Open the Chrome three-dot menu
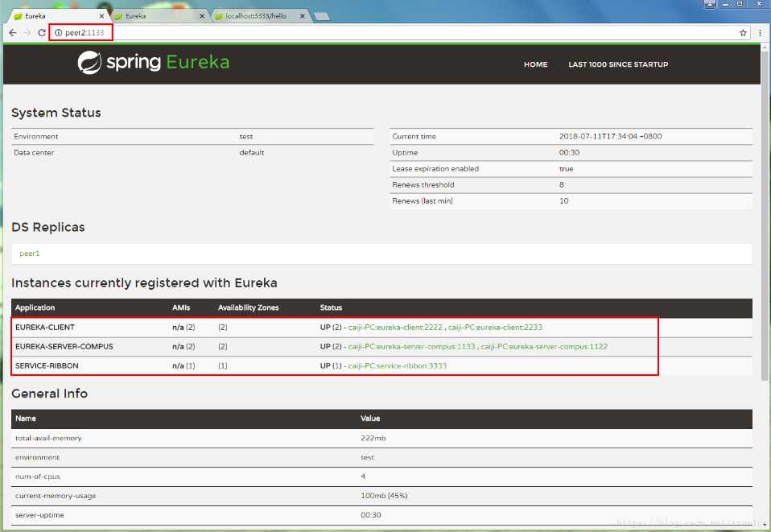 pos(761,33)
